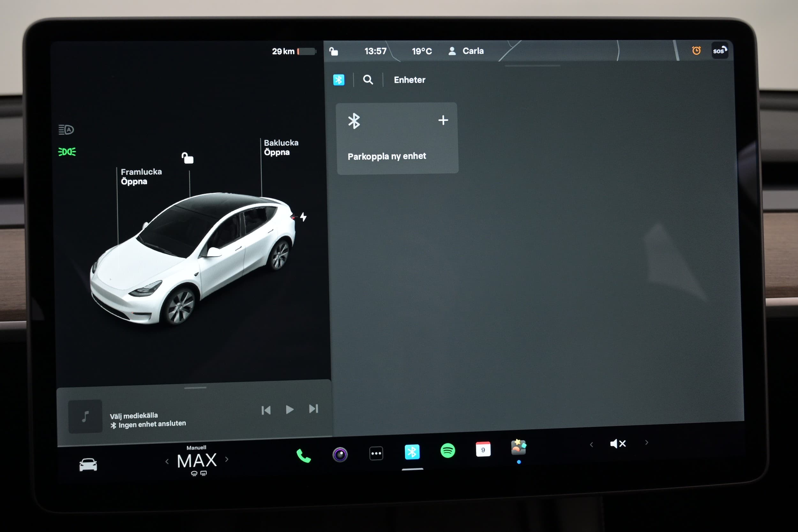
Task: Toggle the auto high beam indicator
Action: [x=66, y=130]
